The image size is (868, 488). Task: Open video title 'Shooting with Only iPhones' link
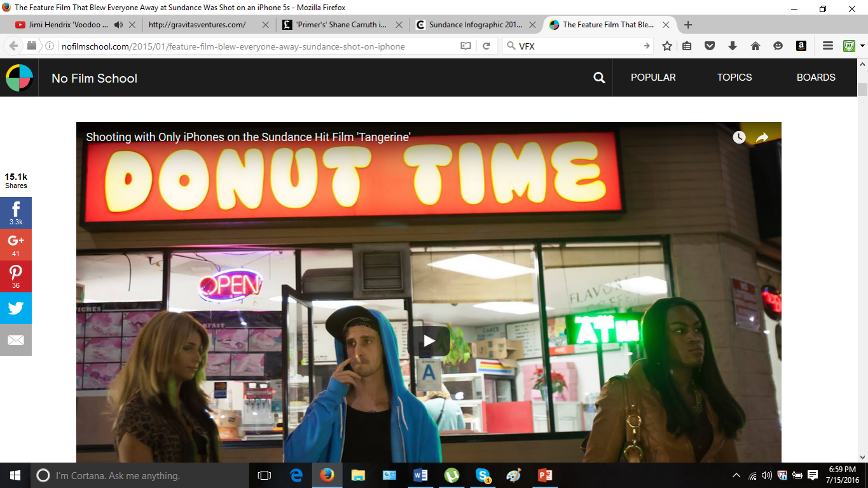[248, 137]
